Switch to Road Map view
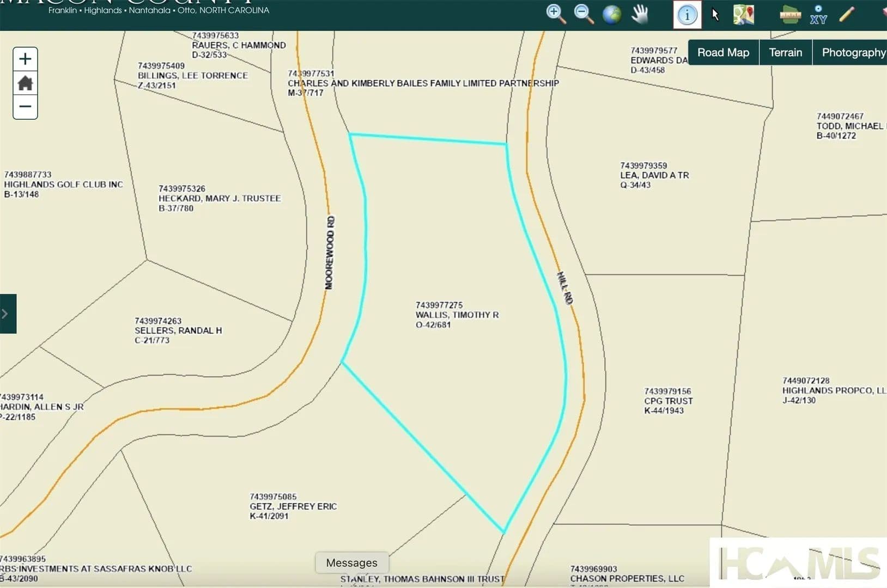The height and width of the screenshot is (588, 887). click(x=723, y=52)
